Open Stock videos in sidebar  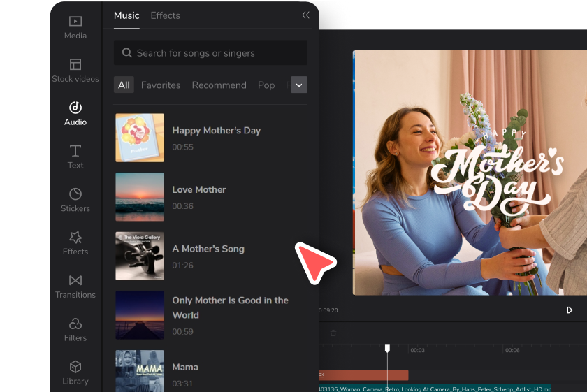pos(75,71)
